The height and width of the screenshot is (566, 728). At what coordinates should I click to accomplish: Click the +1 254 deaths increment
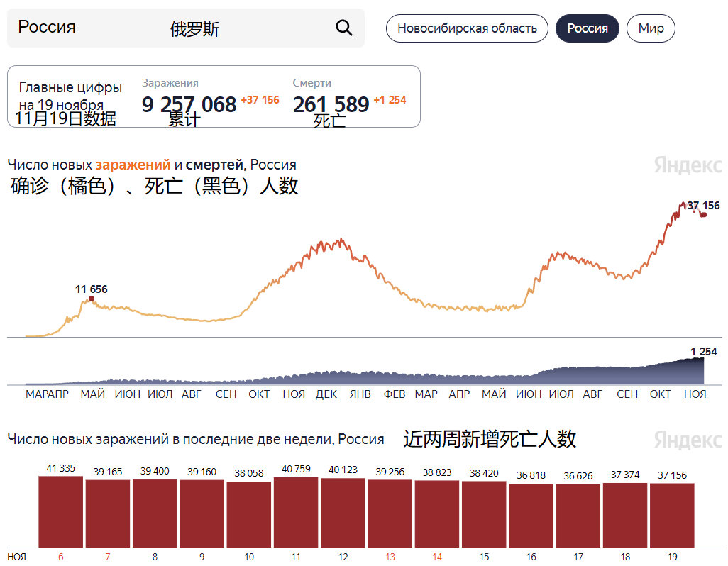[x=390, y=100]
